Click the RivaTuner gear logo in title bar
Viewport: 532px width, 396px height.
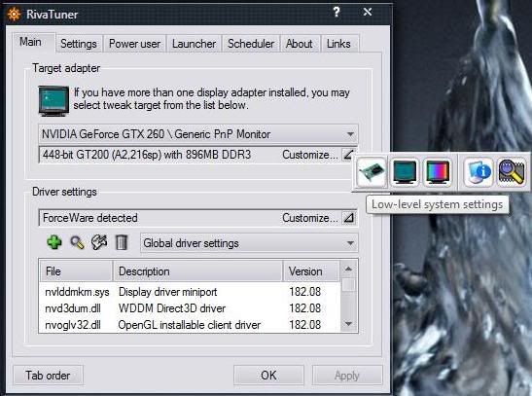click(x=14, y=15)
